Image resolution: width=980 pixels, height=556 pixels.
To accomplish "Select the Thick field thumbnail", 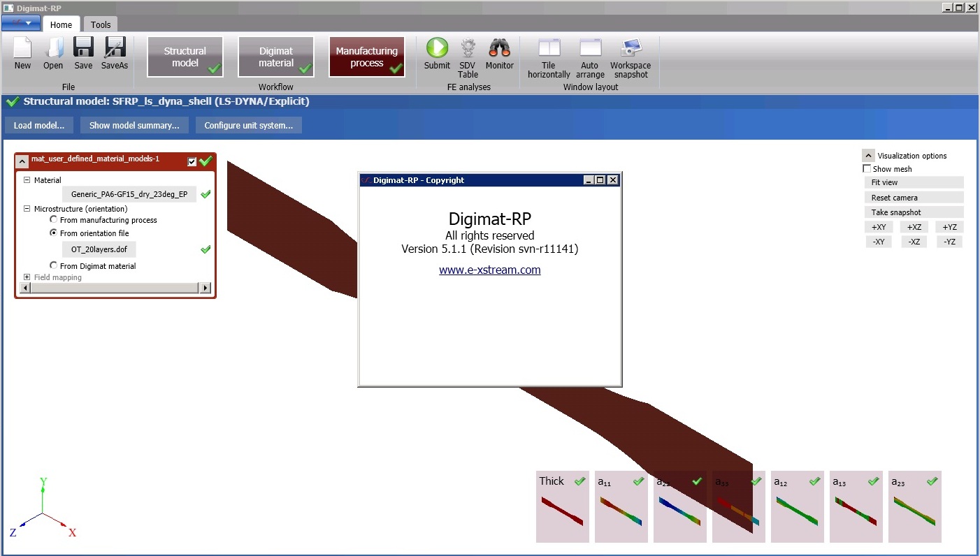I will click(562, 506).
